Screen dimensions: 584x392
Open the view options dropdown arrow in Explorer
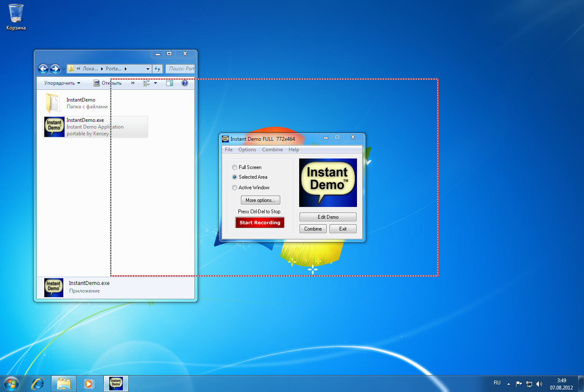coord(155,83)
